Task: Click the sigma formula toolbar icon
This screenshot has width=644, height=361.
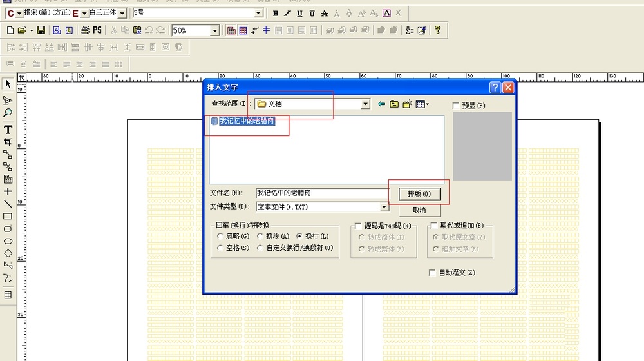Action: pyautogui.click(x=409, y=30)
